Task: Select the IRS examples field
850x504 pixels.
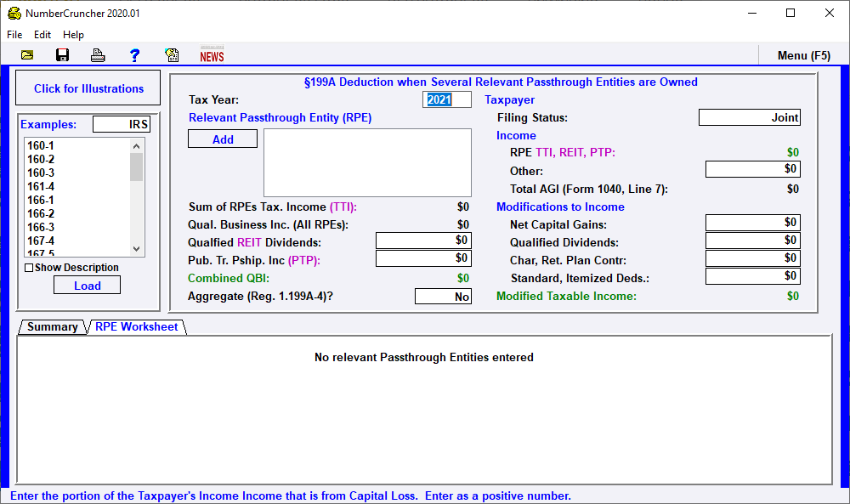Action: 122,124
